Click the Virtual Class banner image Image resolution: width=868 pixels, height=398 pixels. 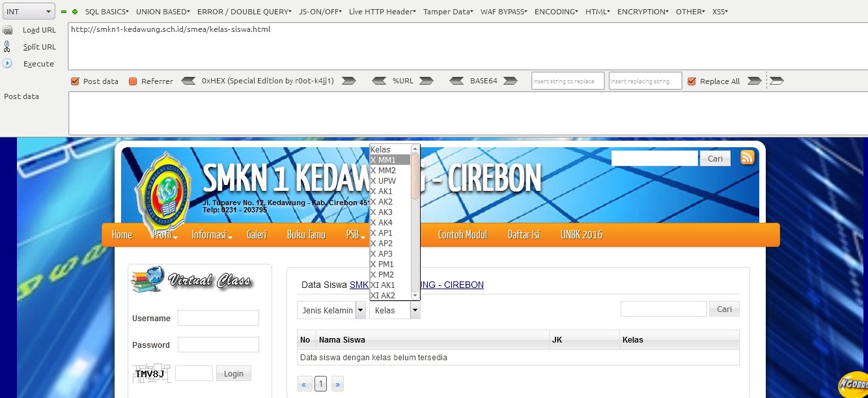pyautogui.click(x=191, y=279)
